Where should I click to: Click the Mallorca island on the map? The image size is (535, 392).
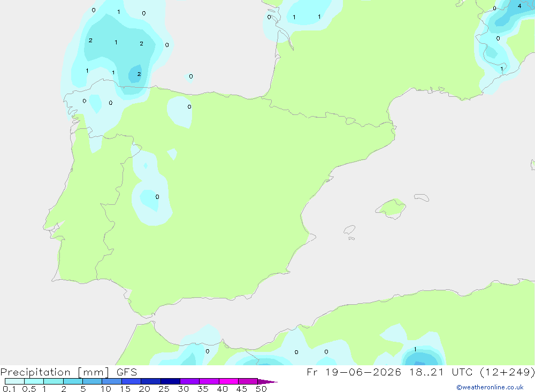(x=391, y=208)
